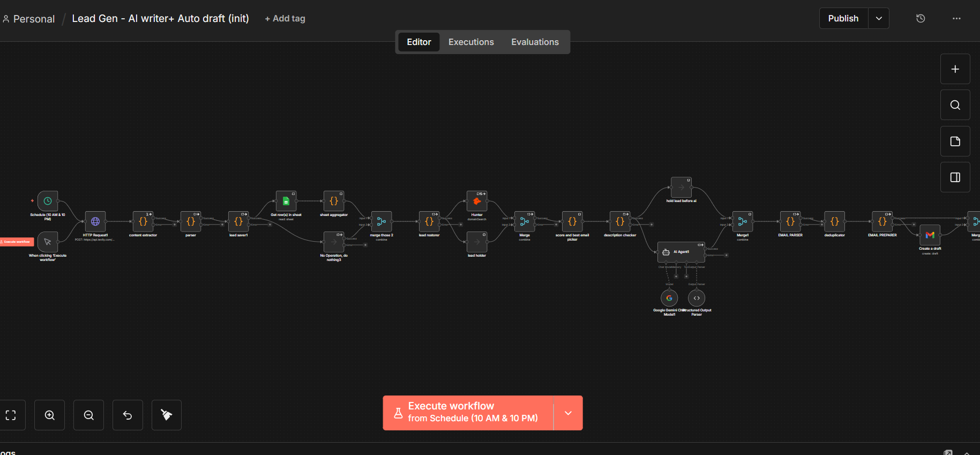The height and width of the screenshot is (455, 980).
Task: Zoom out of the canvas
Action: pyautogui.click(x=89, y=415)
